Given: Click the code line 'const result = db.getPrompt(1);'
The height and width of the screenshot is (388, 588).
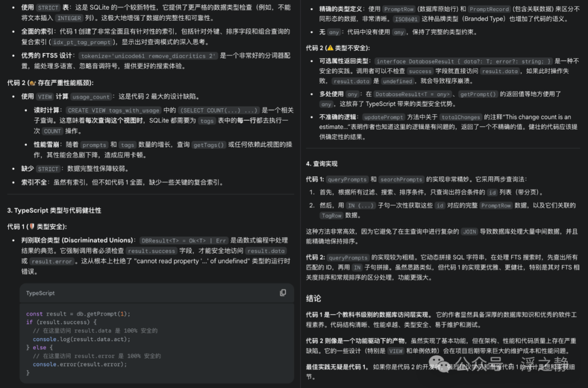Looking at the screenshot, I should (x=78, y=314).
